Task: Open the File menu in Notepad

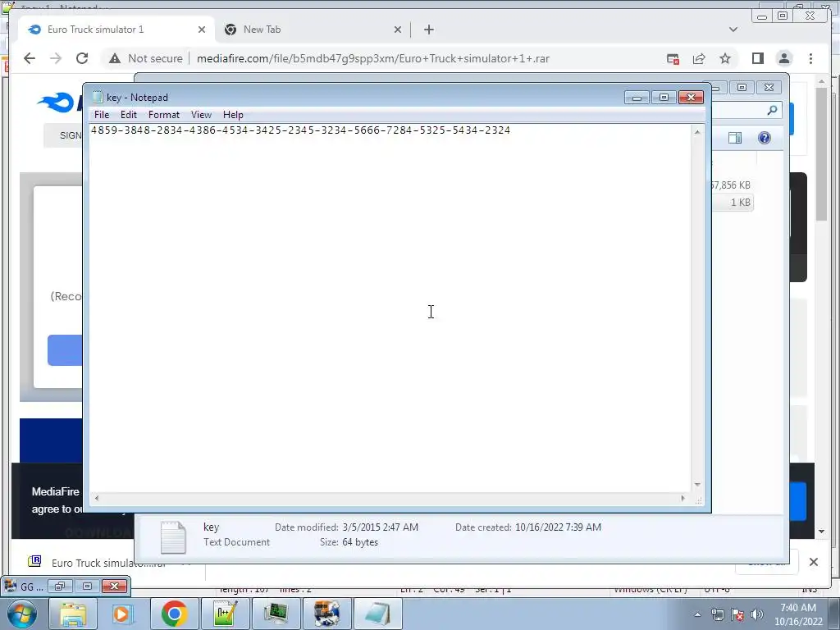Action: (101, 115)
